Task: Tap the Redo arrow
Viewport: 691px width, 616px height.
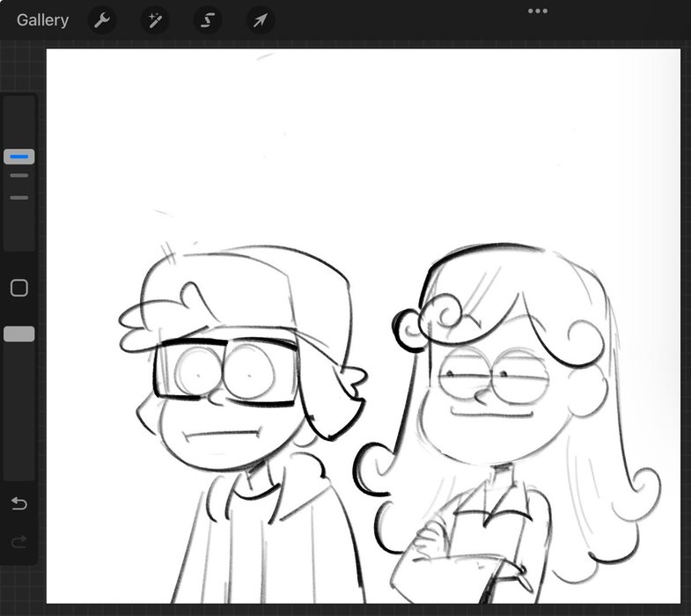Action: (19, 542)
